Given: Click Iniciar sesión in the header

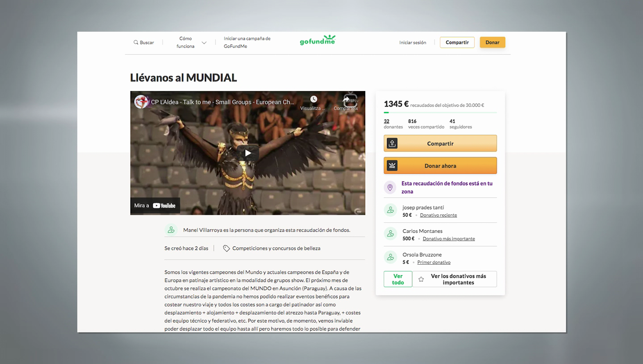Looking at the screenshot, I should coord(413,42).
